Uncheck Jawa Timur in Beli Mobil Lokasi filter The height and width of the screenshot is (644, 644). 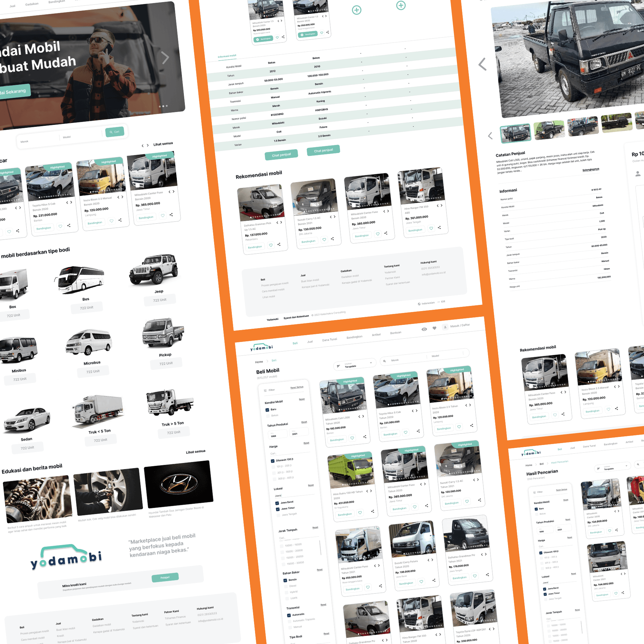(x=278, y=509)
